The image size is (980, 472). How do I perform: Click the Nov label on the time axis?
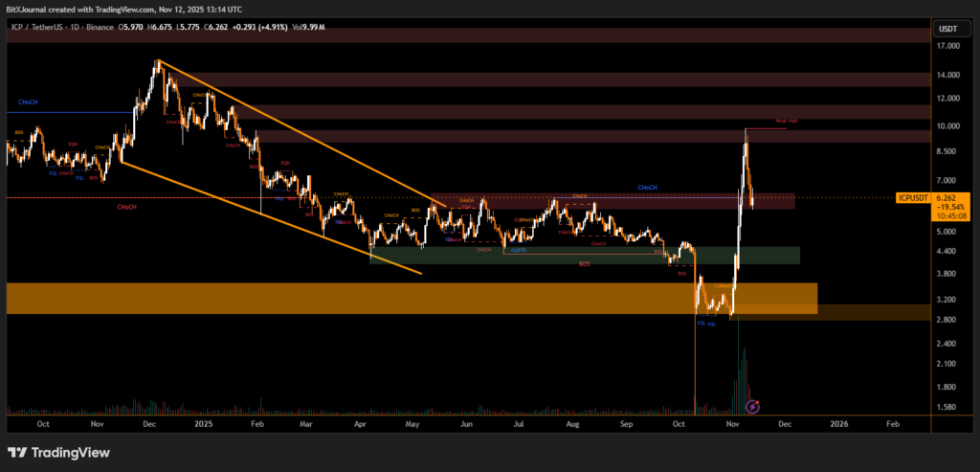click(96, 422)
